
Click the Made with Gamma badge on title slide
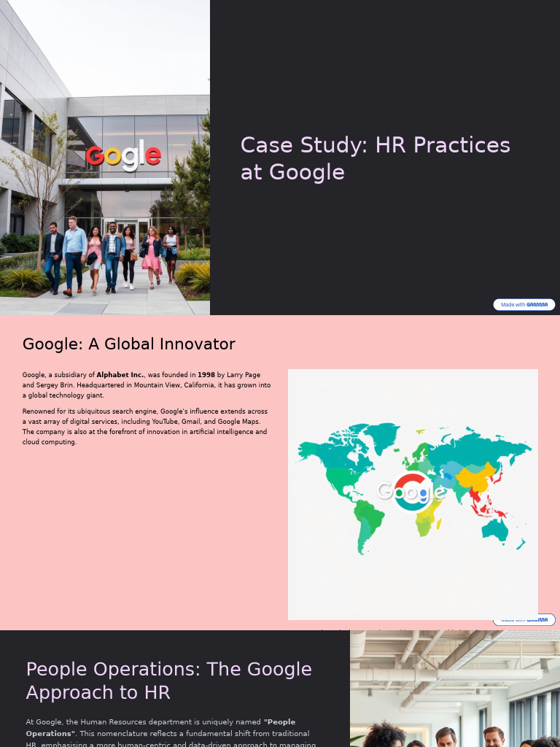tap(524, 304)
